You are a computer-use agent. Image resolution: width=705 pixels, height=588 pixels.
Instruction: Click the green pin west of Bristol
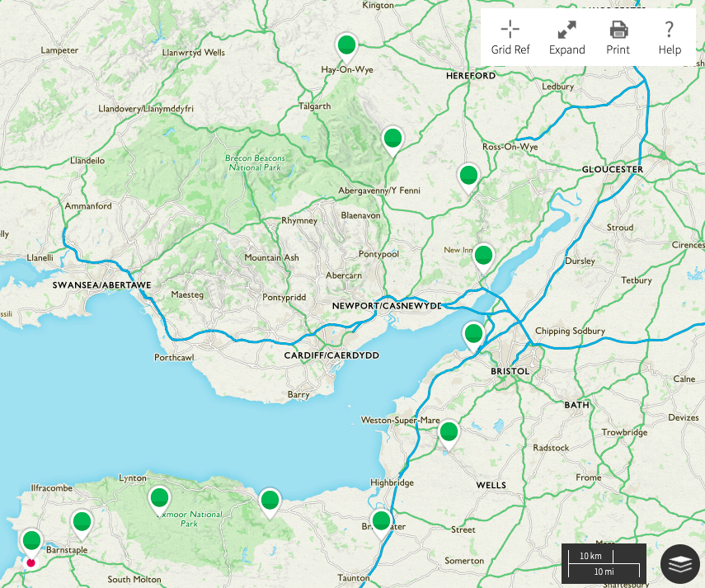pos(473,334)
